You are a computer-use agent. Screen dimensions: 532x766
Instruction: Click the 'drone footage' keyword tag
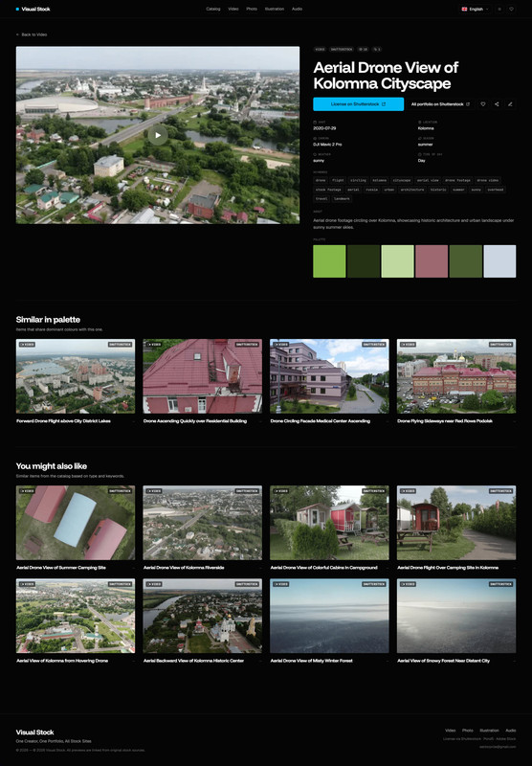(x=457, y=180)
